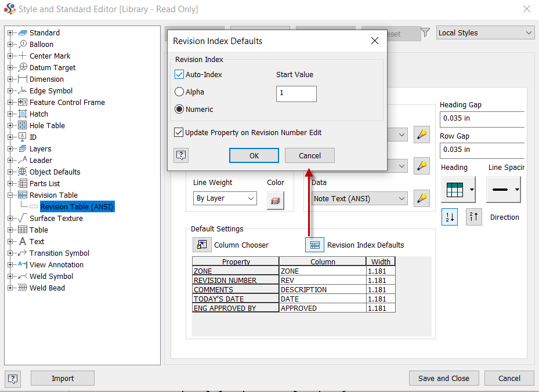Uncheck Update Property on Revision Number Edit
The height and width of the screenshot is (392, 539).
(x=179, y=132)
